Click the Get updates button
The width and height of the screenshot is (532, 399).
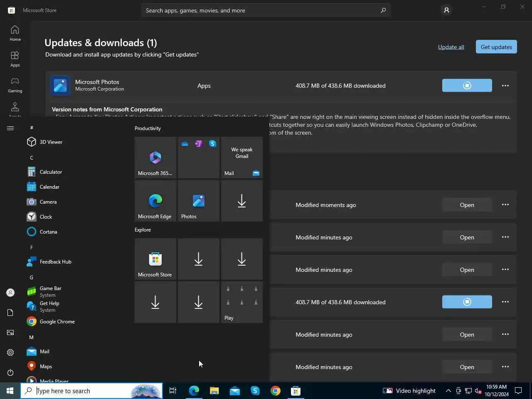coord(496,47)
